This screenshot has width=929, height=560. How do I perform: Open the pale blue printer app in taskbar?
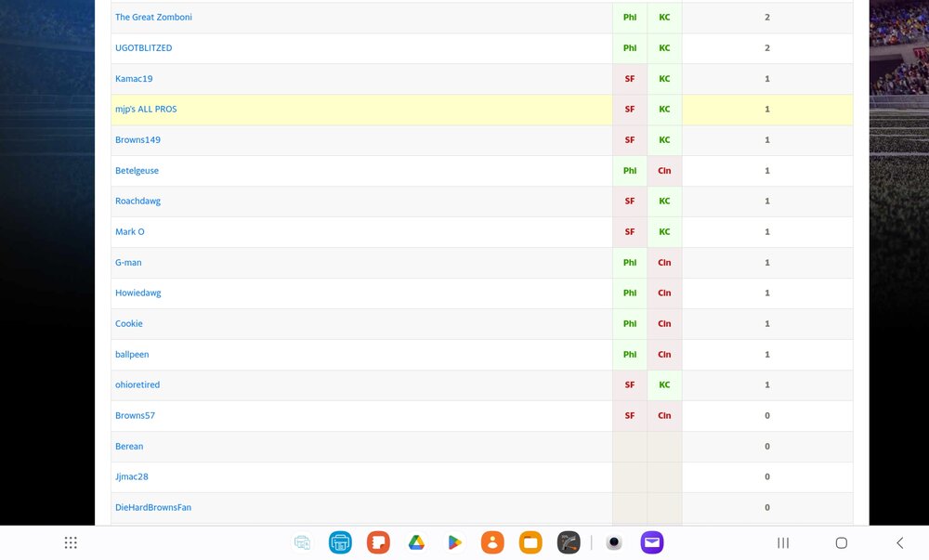point(302,543)
